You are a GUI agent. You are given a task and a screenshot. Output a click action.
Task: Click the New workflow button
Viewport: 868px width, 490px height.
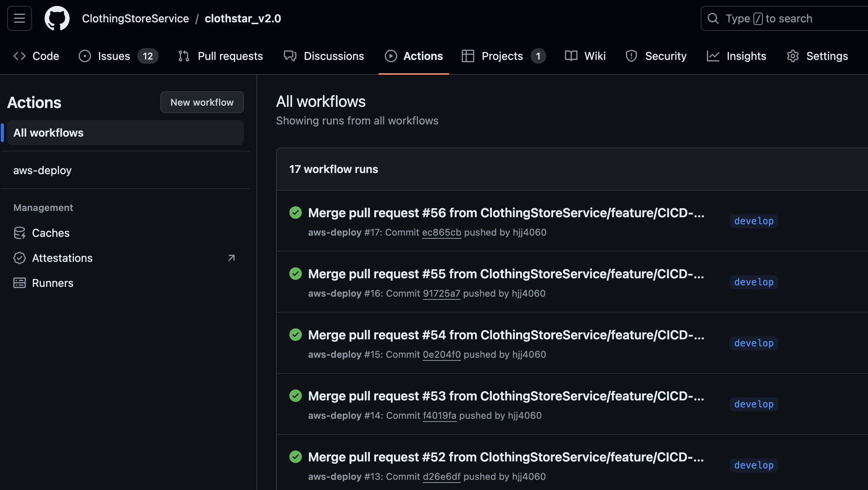[202, 102]
